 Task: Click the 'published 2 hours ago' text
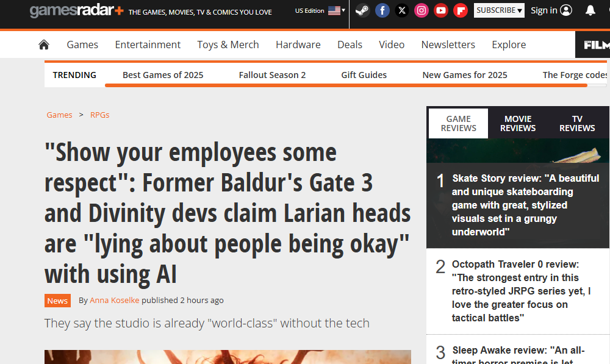(x=182, y=300)
